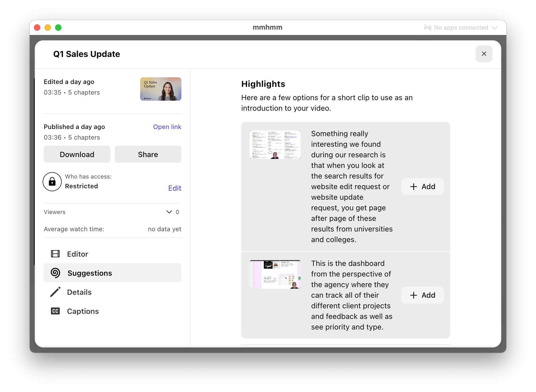Open the Captions section
Viewport: 536px width, 392px height.
coord(83,311)
